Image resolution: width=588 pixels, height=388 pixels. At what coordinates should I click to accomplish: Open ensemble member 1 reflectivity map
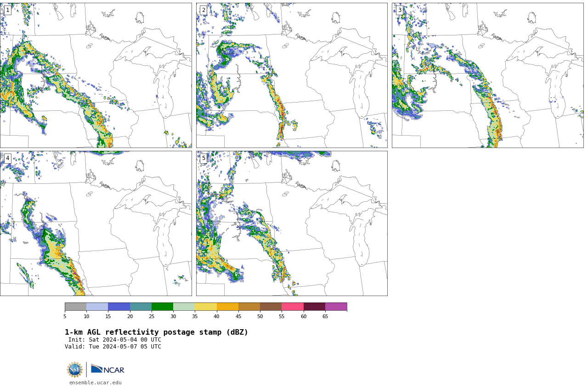click(x=96, y=75)
